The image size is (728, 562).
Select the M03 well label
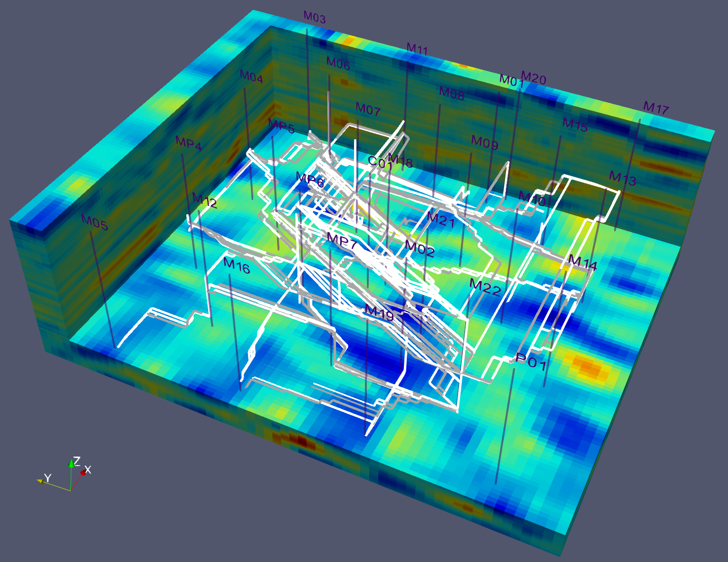click(315, 18)
